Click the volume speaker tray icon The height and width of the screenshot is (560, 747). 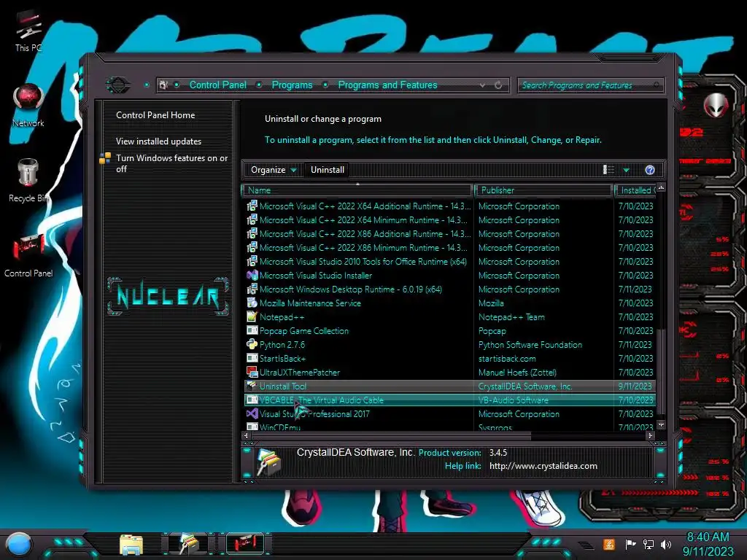point(666,544)
